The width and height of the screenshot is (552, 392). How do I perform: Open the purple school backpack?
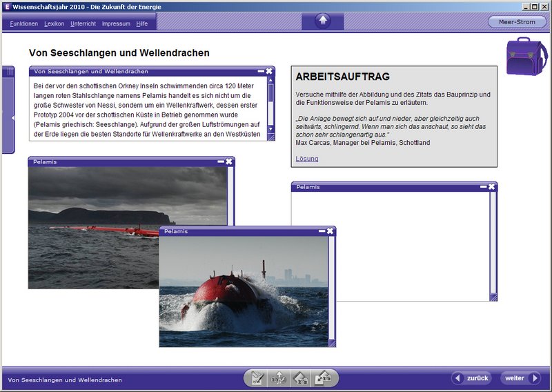click(x=526, y=57)
